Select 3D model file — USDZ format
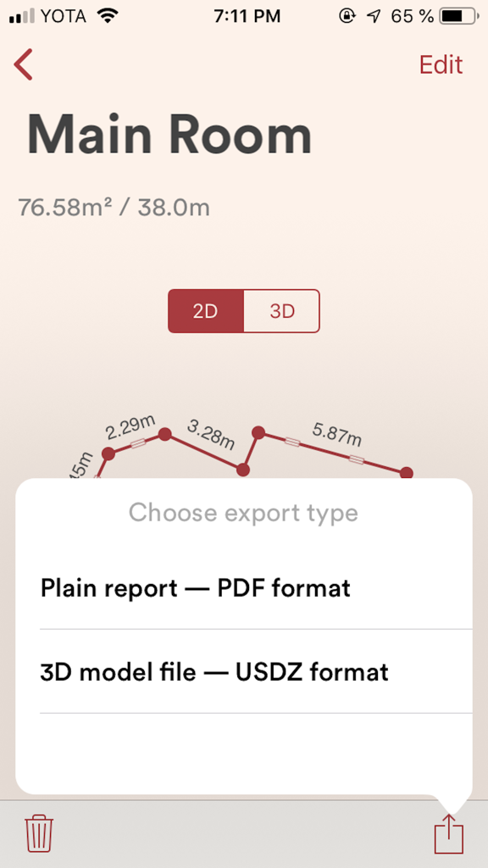Viewport: 488px width, 868px height. tap(214, 671)
